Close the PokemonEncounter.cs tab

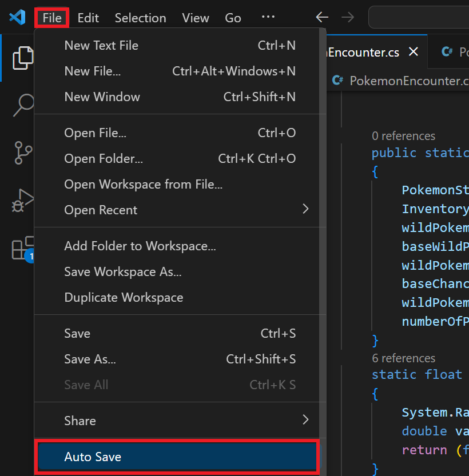(414, 51)
